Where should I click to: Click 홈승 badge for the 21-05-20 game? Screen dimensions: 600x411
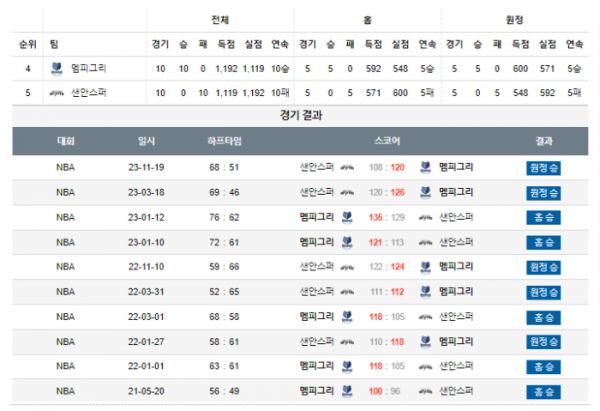pyautogui.click(x=543, y=392)
